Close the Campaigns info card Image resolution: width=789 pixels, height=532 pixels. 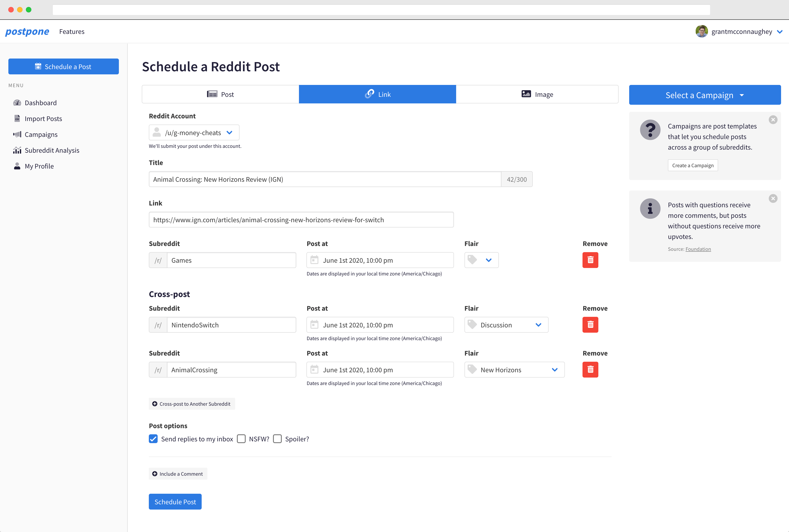pos(773,120)
